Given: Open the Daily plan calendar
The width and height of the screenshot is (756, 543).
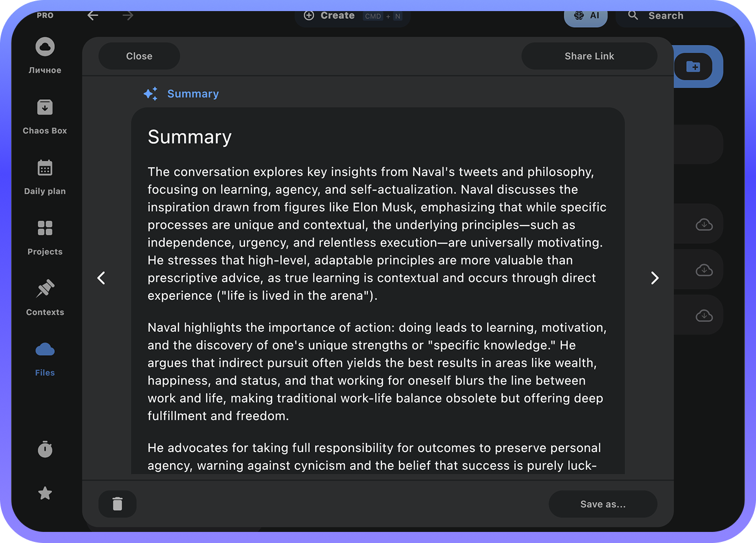Looking at the screenshot, I should (x=45, y=176).
